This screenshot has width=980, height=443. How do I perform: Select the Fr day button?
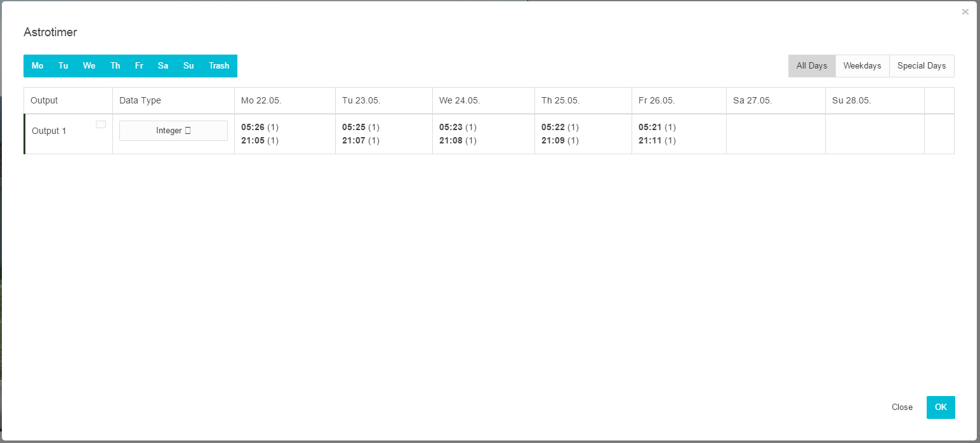[139, 66]
